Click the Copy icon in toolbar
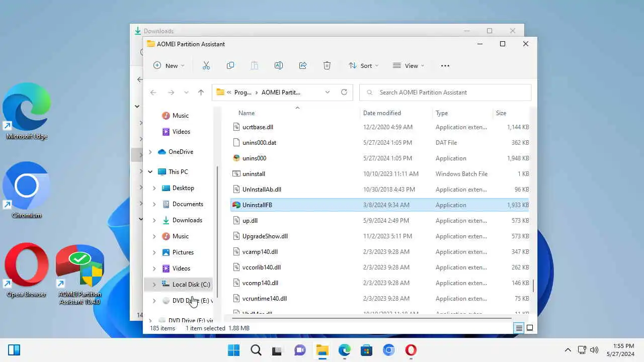Image resolution: width=644 pixels, height=362 pixels. pyautogui.click(x=230, y=65)
